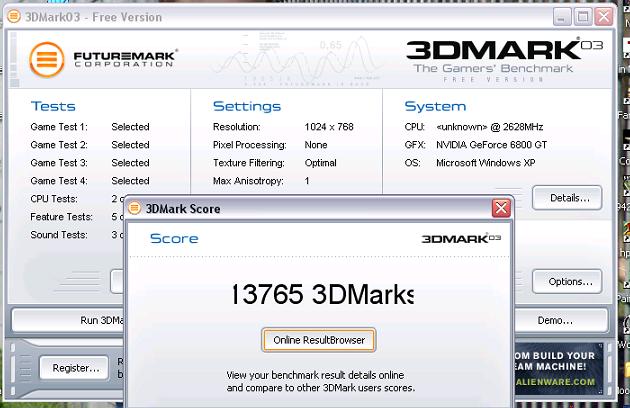Click the '1024 x 768' resolution value

coord(329,127)
